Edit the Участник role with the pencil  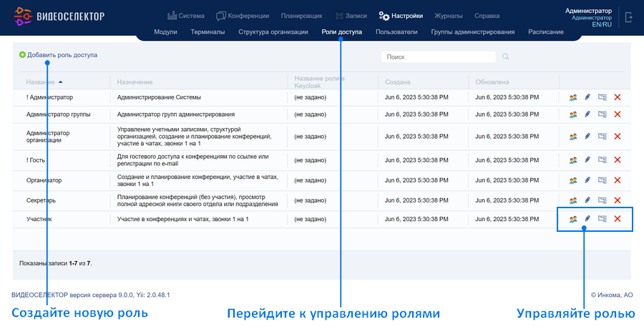coord(587,219)
